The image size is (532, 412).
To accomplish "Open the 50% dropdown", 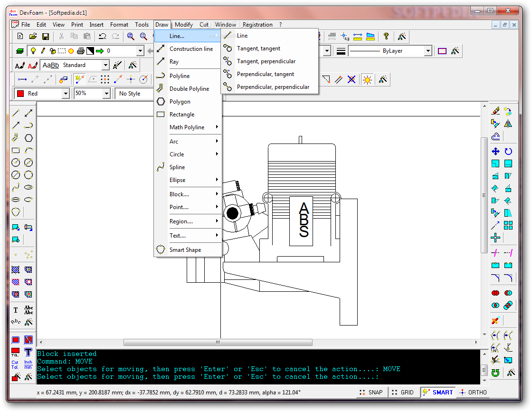I will point(106,93).
